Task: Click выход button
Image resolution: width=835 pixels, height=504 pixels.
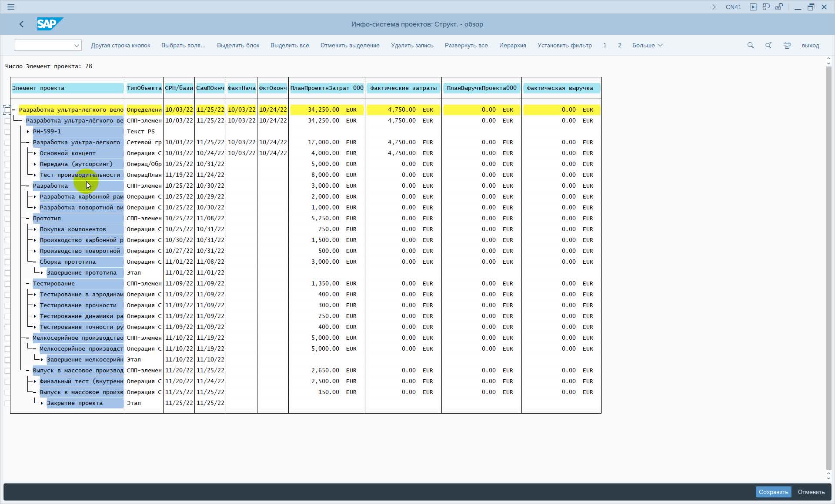Action: click(810, 45)
